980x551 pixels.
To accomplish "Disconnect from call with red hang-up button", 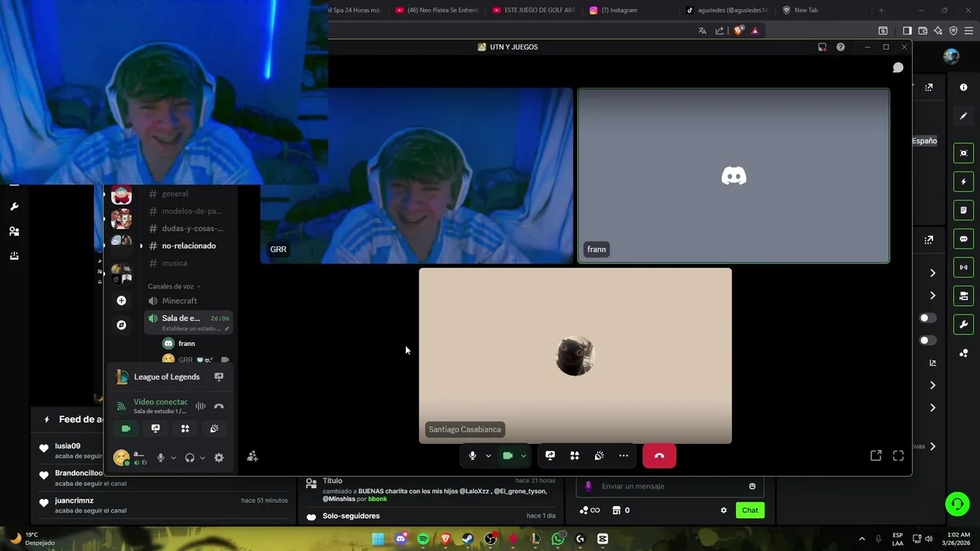I will tap(659, 455).
